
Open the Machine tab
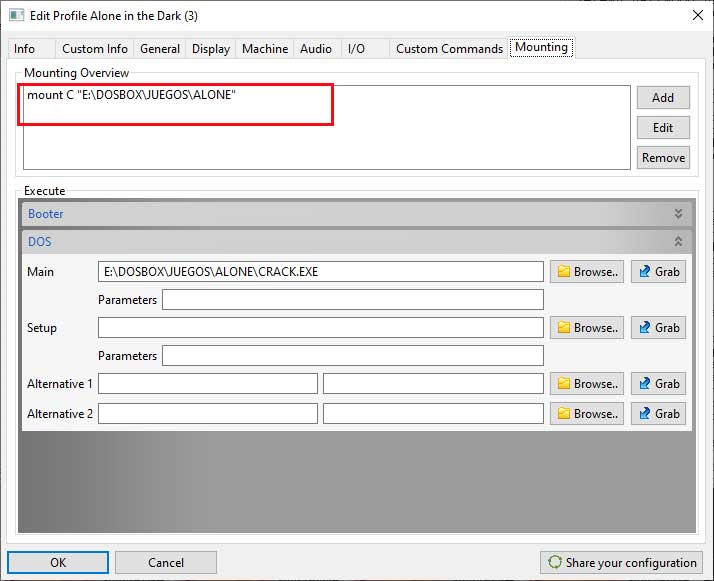[x=265, y=49]
